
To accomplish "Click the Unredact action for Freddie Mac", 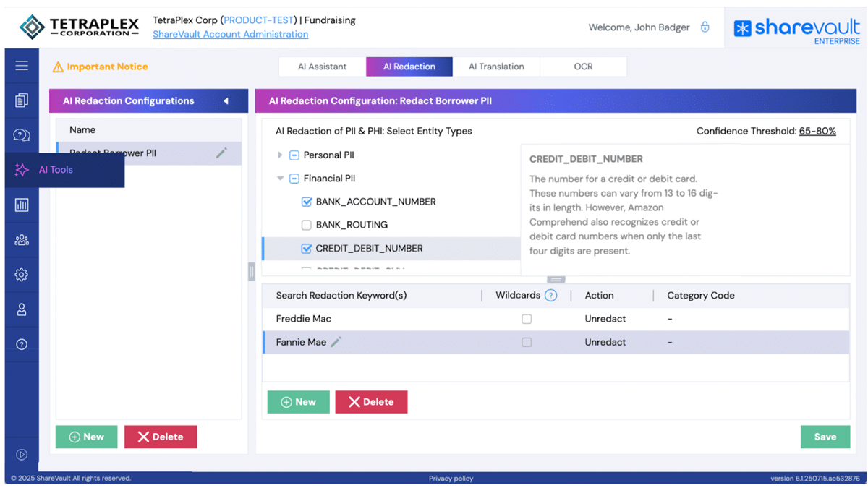I will click(605, 319).
